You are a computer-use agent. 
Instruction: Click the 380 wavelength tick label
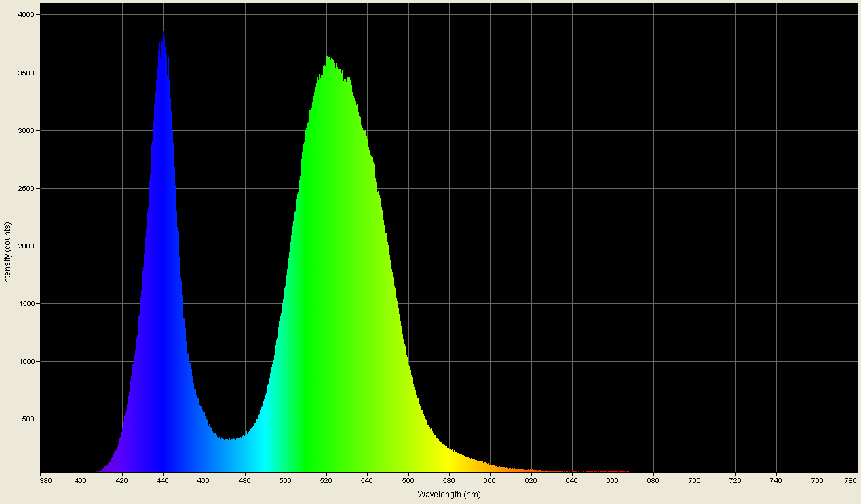click(x=44, y=480)
